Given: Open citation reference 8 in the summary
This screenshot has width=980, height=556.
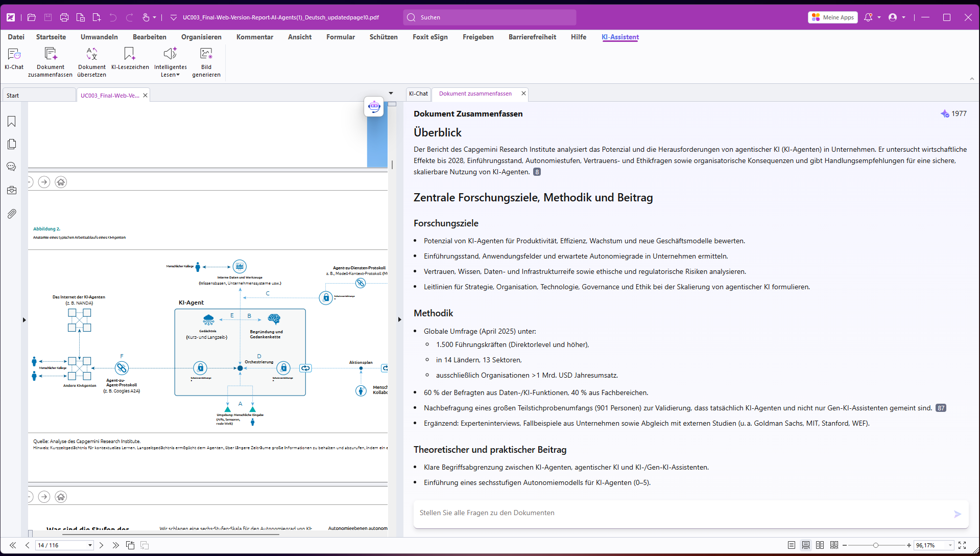Looking at the screenshot, I should (537, 172).
